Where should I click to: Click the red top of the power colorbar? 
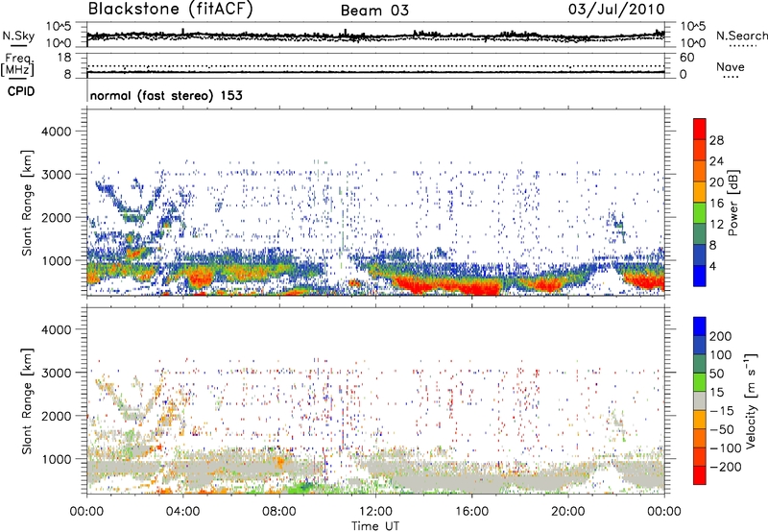point(700,129)
